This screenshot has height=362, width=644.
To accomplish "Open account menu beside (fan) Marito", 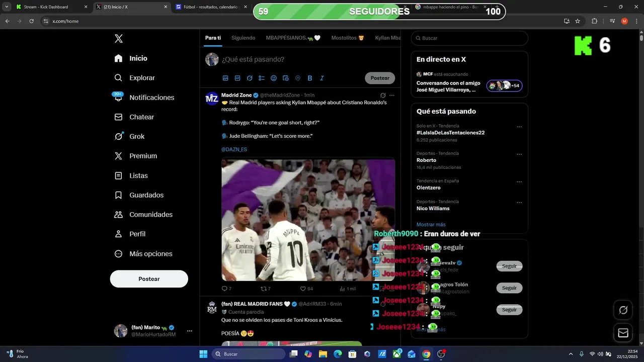I will click(190, 331).
